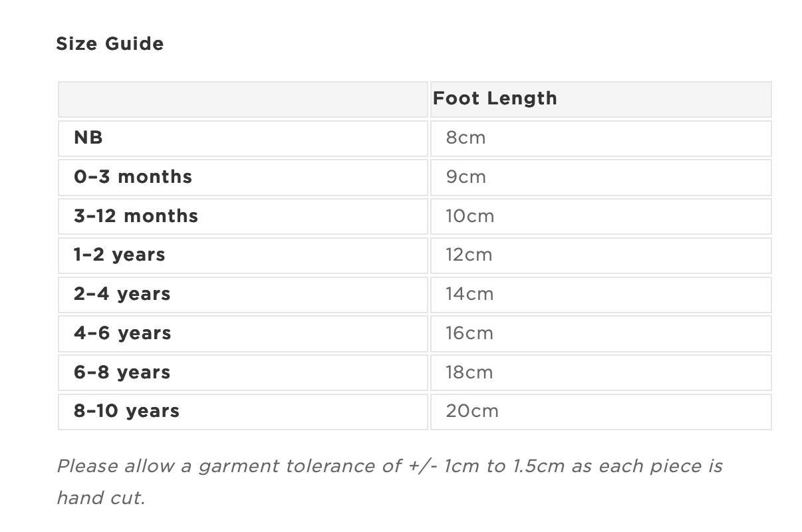Click the 20cm foot length value
The image size is (802, 532).
(471, 411)
